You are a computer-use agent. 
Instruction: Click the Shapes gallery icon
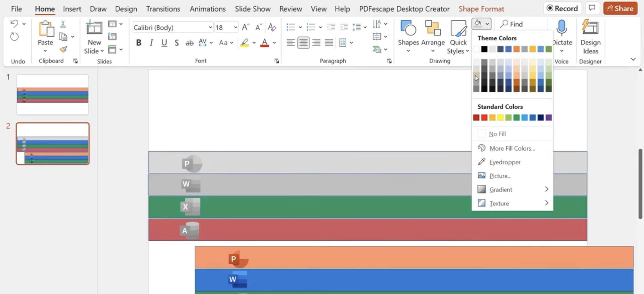pyautogui.click(x=408, y=28)
